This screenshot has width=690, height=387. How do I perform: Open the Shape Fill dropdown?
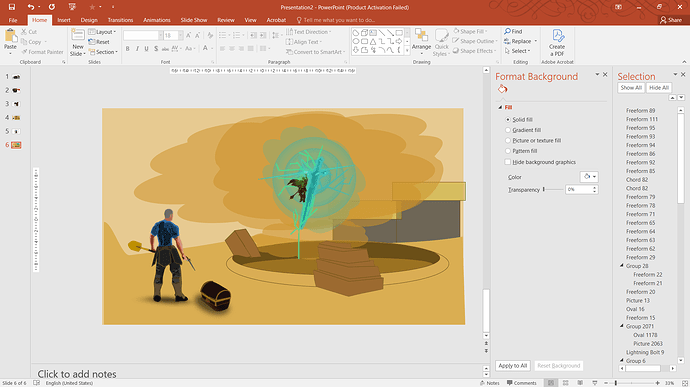click(470, 32)
